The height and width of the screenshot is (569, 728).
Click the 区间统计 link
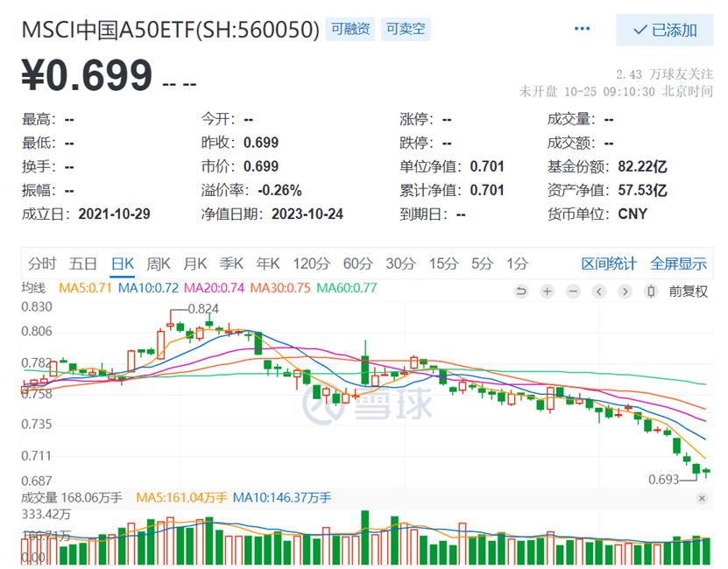pyautogui.click(x=610, y=263)
